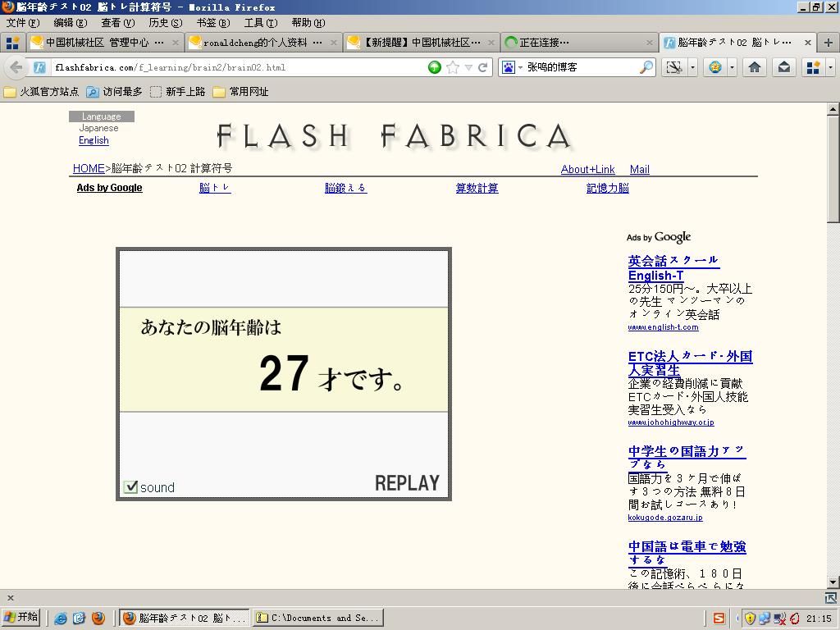This screenshot has width=840, height=630.
Task: Click the site favicon beside the URL
Action: tap(39, 67)
